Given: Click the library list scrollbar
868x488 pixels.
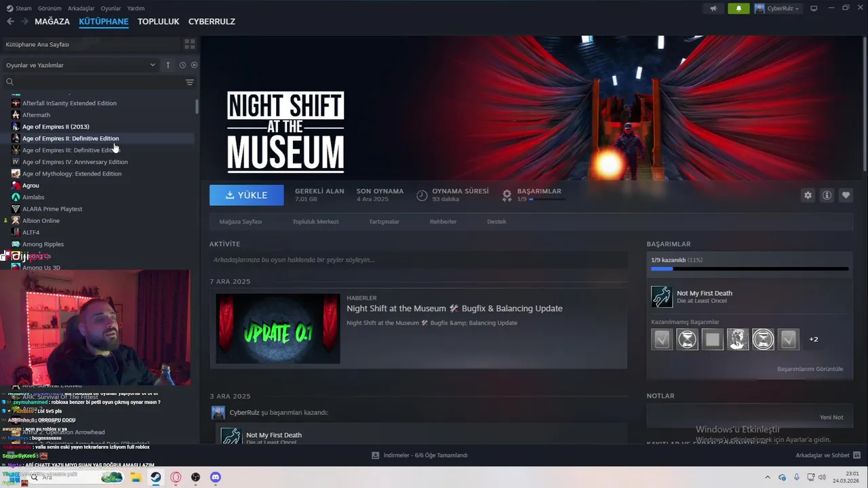Looking at the screenshot, I should click(197, 107).
